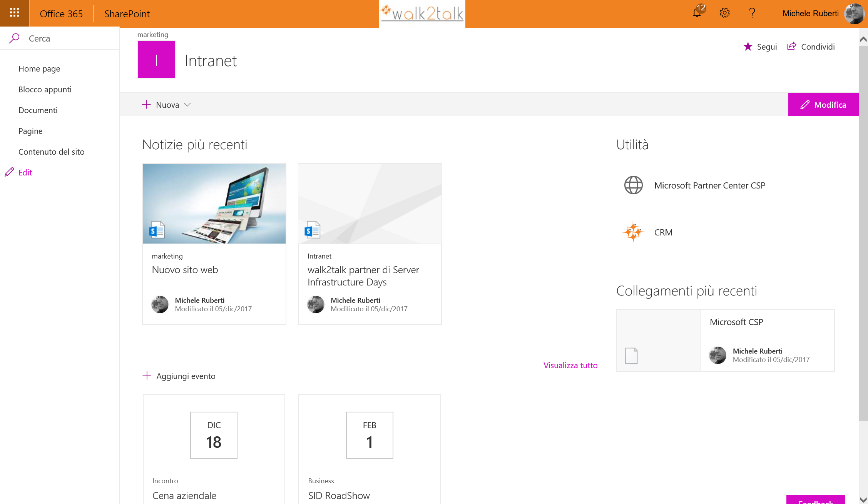The height and width of the screenshot is (504, 868).
Task: Click the Segui star icon
Action: tap(748, 47)
